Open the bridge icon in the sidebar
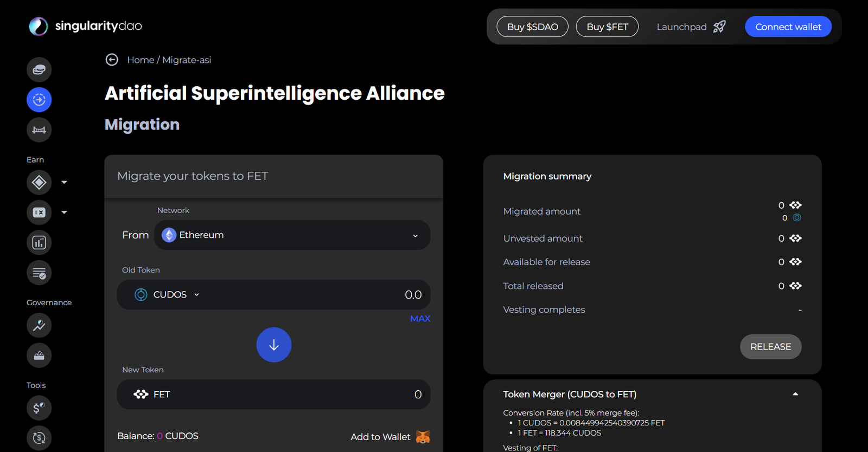This screenshot has width=868, height=452. point(39,130)
